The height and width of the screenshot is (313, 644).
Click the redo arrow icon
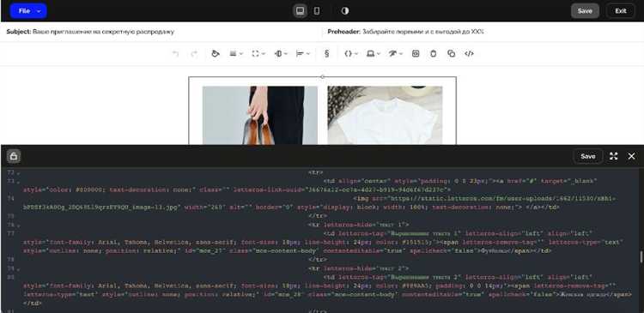tap(194, 54)
